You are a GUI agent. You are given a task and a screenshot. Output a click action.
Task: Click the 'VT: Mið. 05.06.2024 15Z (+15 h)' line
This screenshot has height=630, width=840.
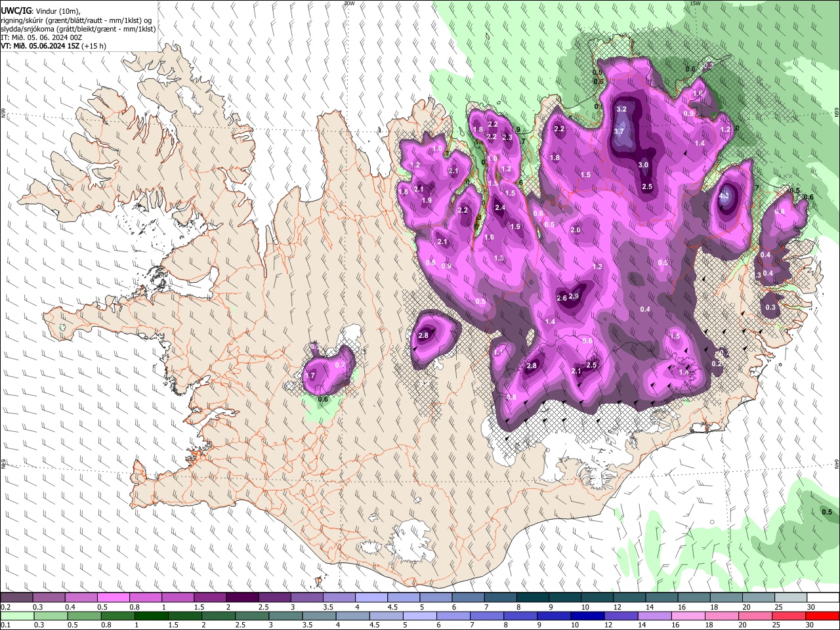pos(53,46)
